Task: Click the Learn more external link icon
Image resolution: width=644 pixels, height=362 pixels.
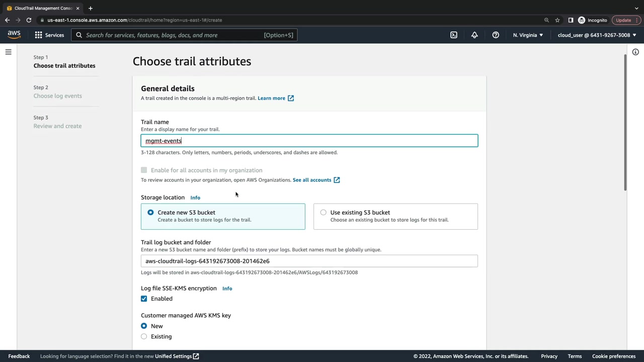Action: pyautogui.click(x=291, y=98)
